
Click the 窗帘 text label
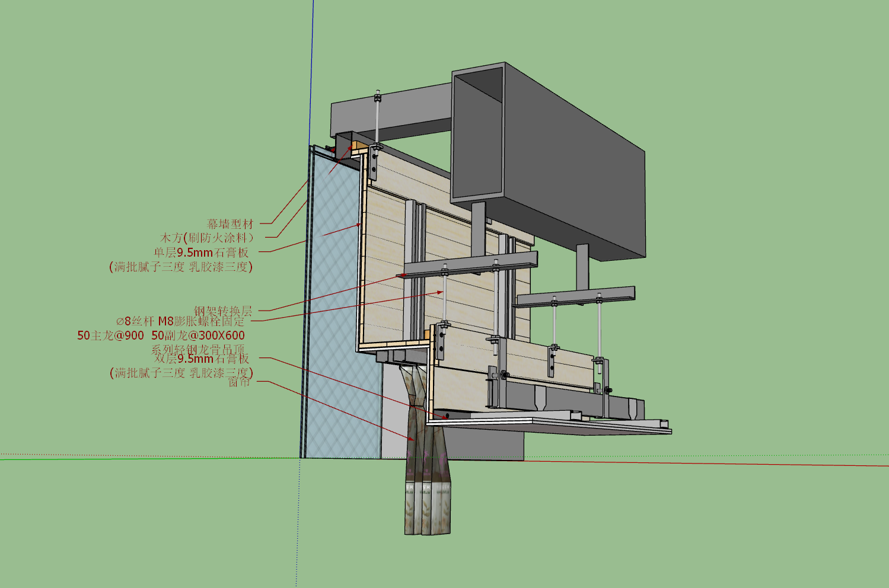pyautogui.click(x=239, y=382)
